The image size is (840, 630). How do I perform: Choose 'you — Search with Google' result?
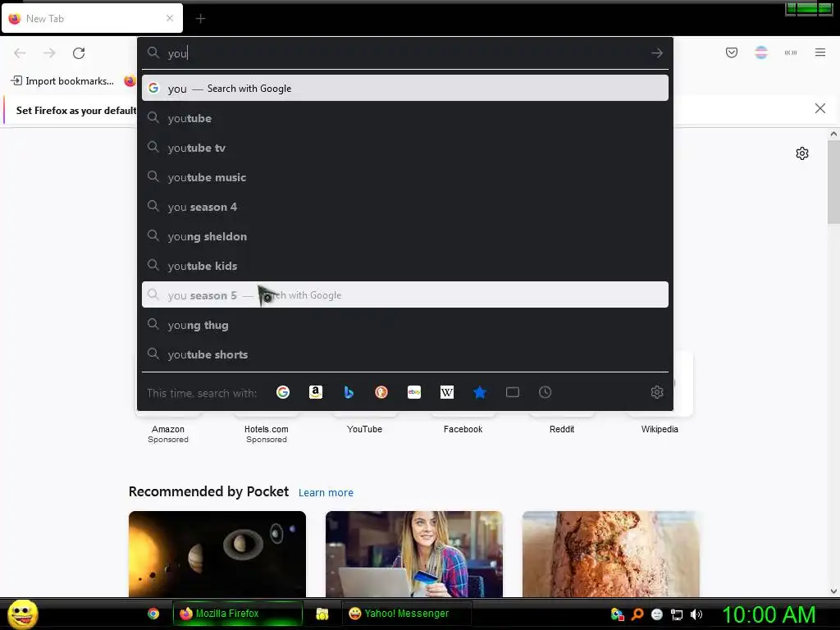pyautogui.click(x=405, y=89)
